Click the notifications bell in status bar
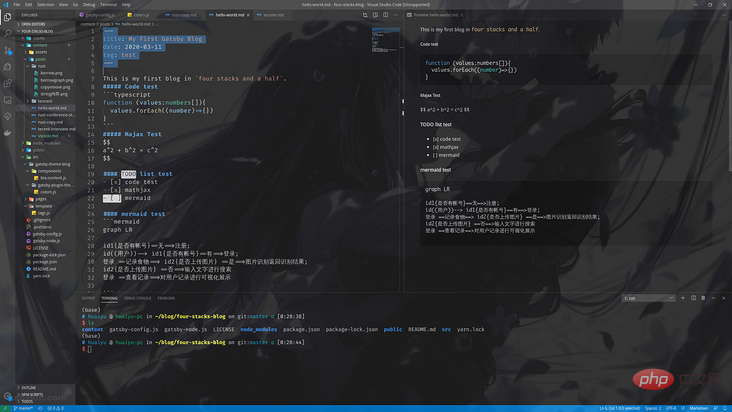 pos(726,408)
